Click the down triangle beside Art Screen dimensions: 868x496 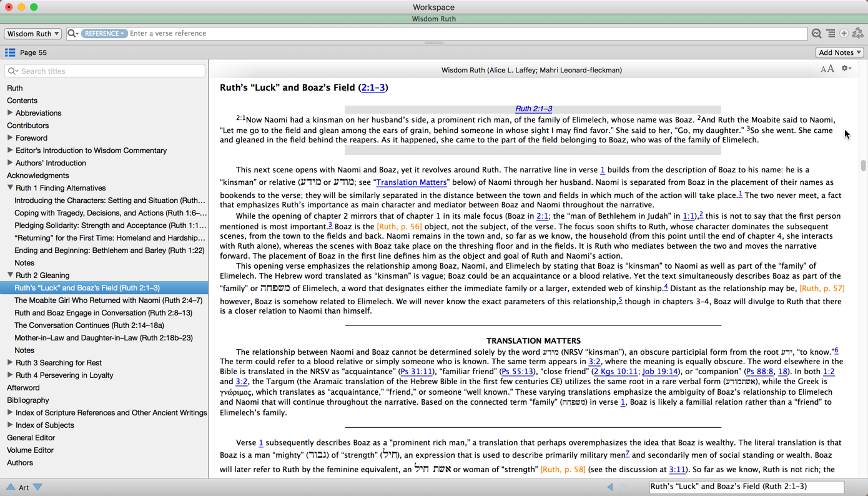(x=38, y=487)
